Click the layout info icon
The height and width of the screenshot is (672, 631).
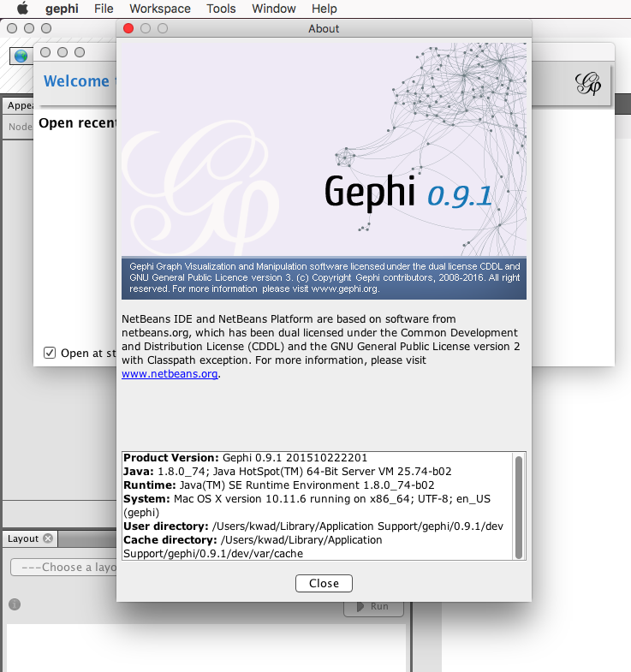coord(15,604)
